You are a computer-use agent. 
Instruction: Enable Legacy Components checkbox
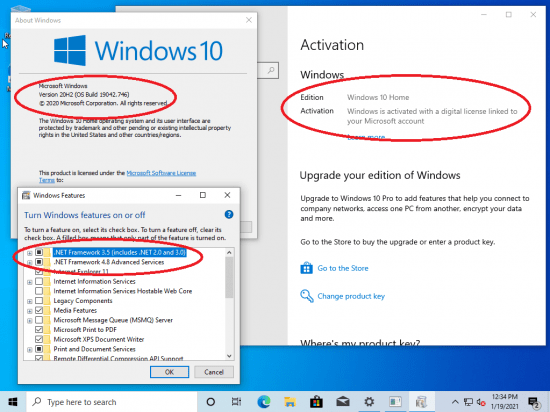[39, 300]
